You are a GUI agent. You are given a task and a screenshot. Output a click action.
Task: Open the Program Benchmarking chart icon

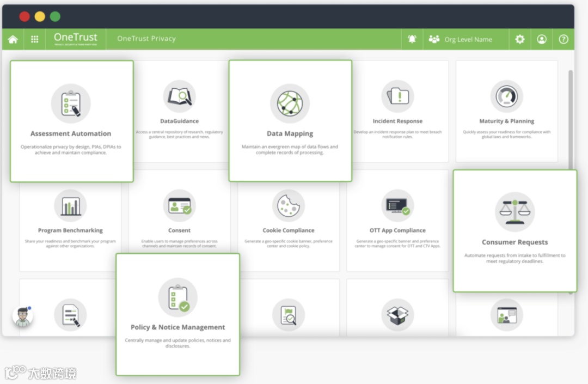pyautogui.click(x=70, y=205)
